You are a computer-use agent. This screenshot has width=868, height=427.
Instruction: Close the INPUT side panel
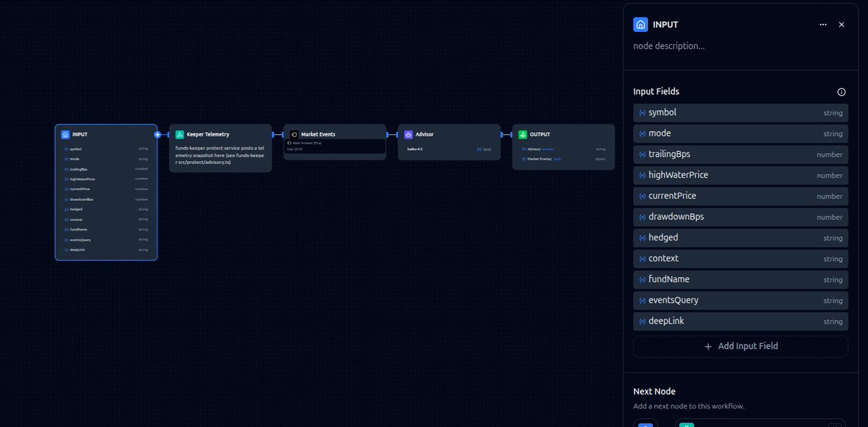(841, 25)
